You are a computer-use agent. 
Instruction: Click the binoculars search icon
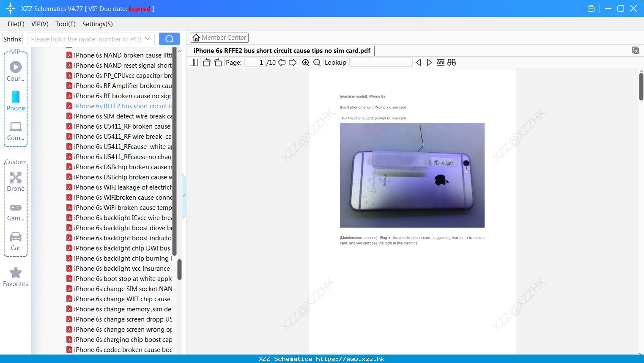click(452, 62)
